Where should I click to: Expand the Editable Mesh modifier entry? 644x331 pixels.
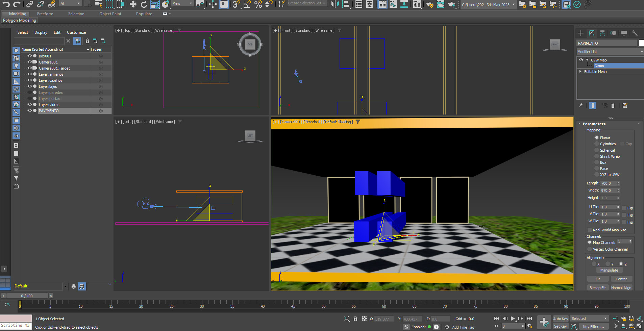[x=580, y=72]
